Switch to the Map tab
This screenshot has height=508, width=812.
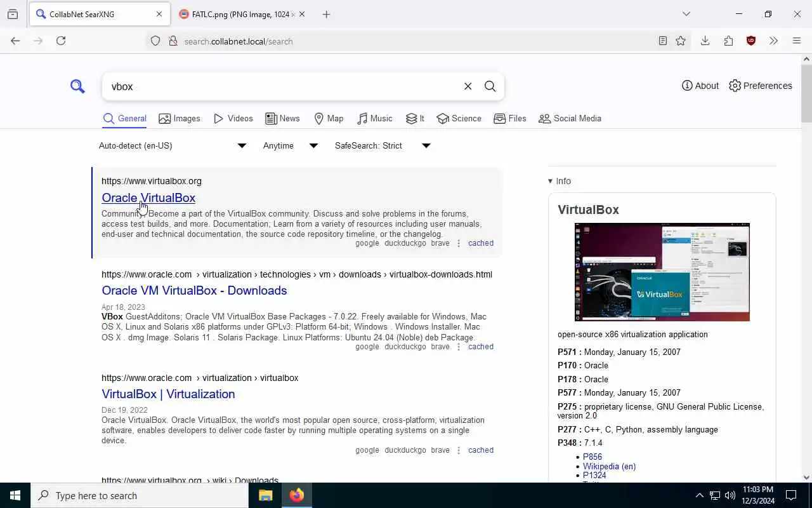pyautogui.click(x=329, y=119)
